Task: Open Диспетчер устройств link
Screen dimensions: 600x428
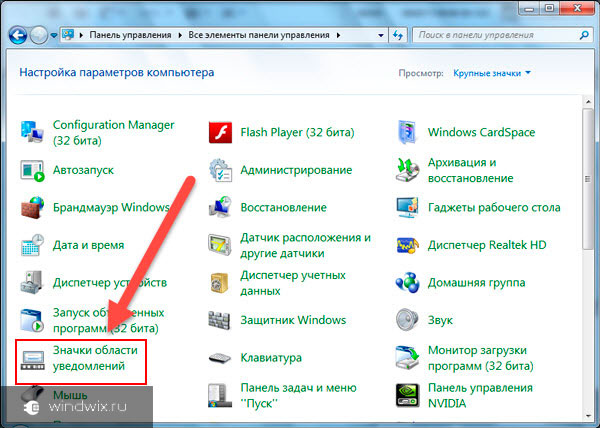Action: [110, 283]
